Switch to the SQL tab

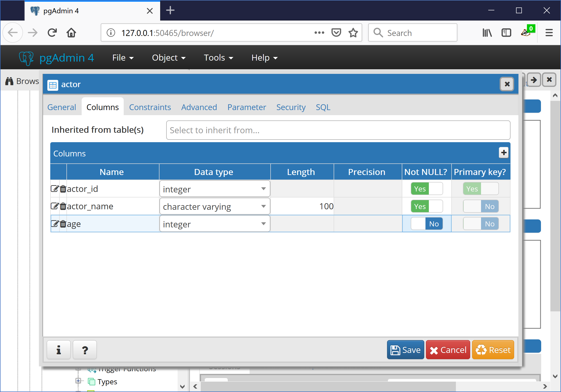[323, 107]
